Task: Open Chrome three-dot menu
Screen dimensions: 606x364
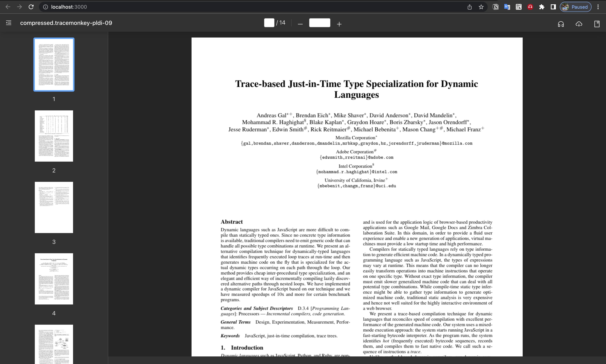Action: point(598,7)
